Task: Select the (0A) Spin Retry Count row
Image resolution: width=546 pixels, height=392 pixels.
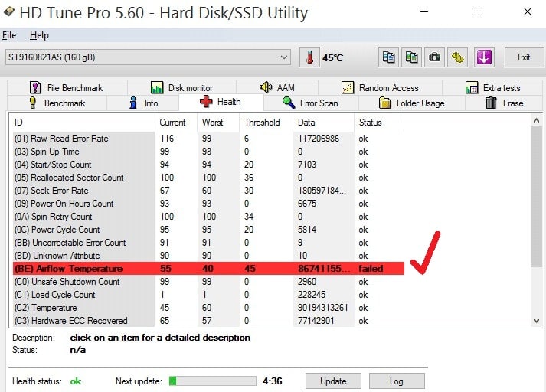Action: [x=208, y=217]
